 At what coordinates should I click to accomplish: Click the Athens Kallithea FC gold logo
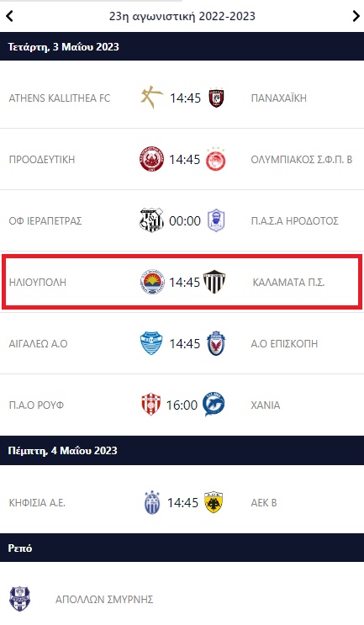[x=151, y=98]
